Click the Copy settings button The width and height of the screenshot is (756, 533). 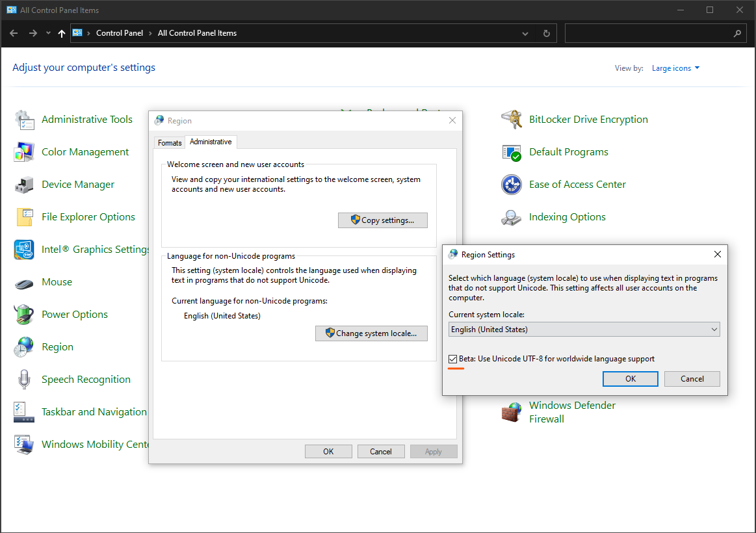click(x=382, y=220)
